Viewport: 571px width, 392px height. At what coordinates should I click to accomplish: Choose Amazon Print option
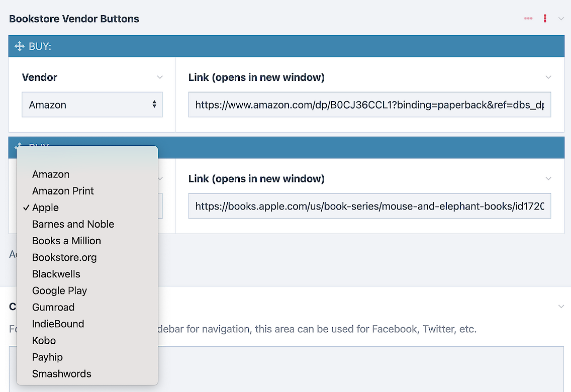point(63,191)
